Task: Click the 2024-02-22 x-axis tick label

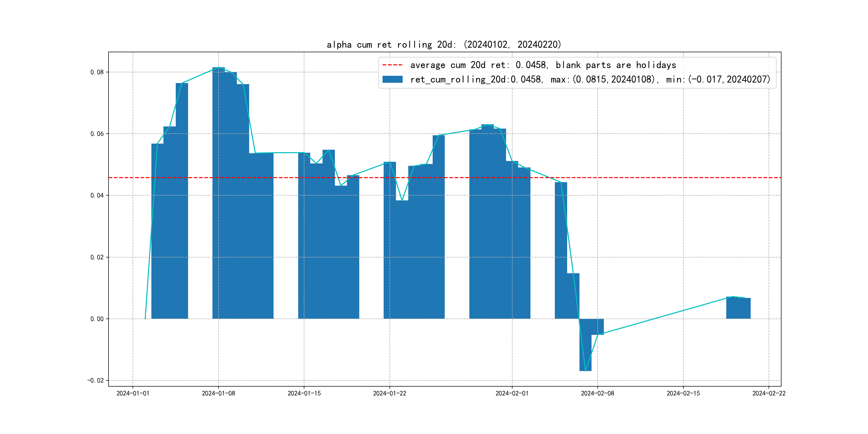Action: tap(769, 393)
